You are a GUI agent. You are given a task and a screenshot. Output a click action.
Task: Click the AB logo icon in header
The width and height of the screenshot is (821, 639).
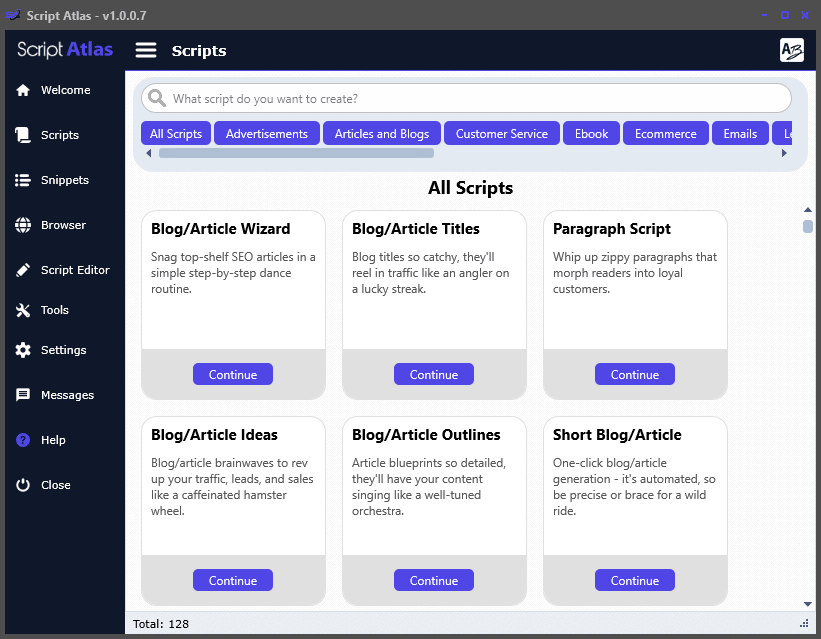[x=791, y=50]
